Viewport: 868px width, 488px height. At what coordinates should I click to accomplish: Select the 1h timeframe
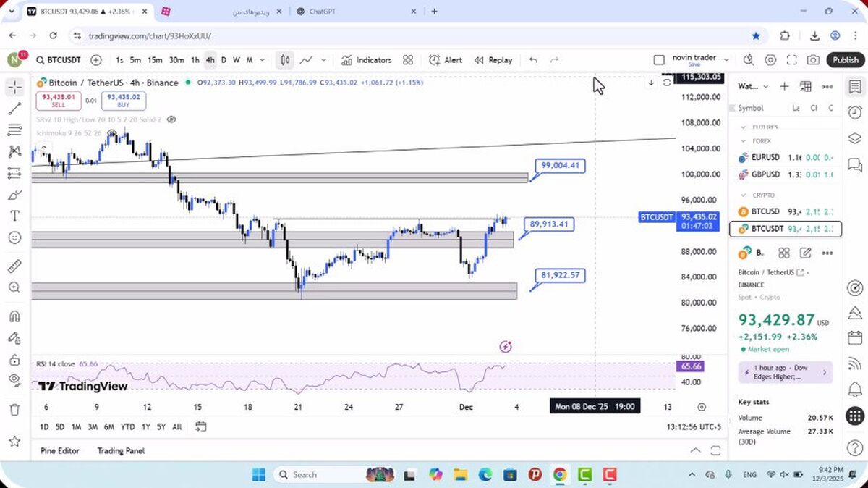195,60
